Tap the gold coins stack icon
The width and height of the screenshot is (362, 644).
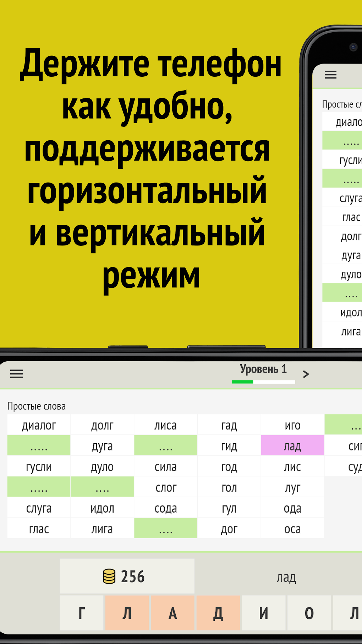109,576
